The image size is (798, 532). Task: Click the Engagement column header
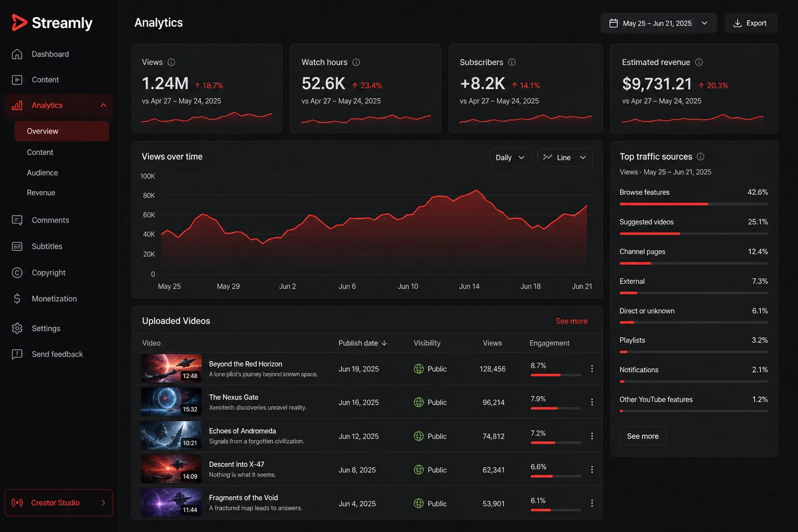[550, 343]
